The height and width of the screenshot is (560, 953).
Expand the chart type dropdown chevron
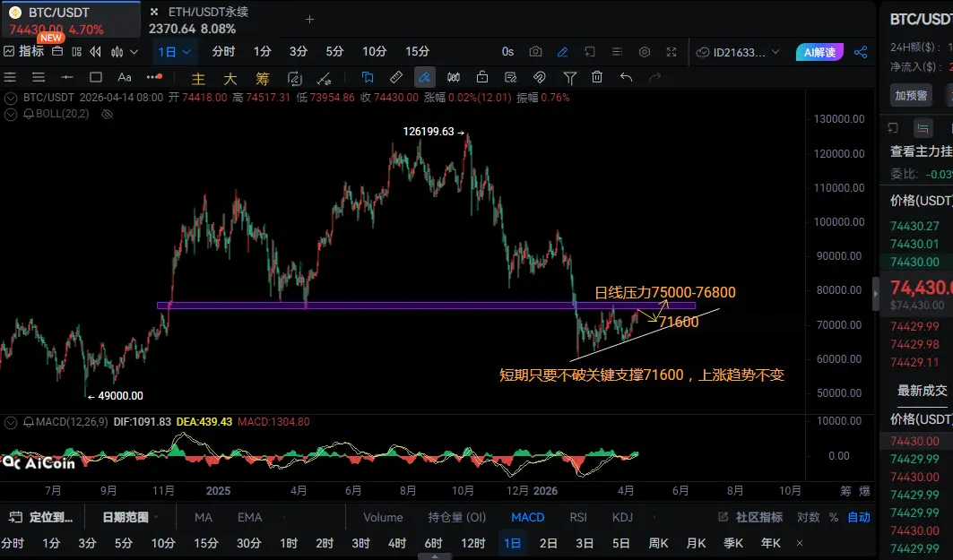click(x=134, y=52)
